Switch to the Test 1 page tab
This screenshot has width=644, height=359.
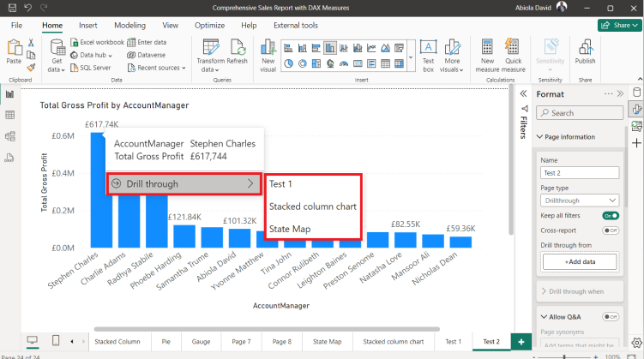454,342
